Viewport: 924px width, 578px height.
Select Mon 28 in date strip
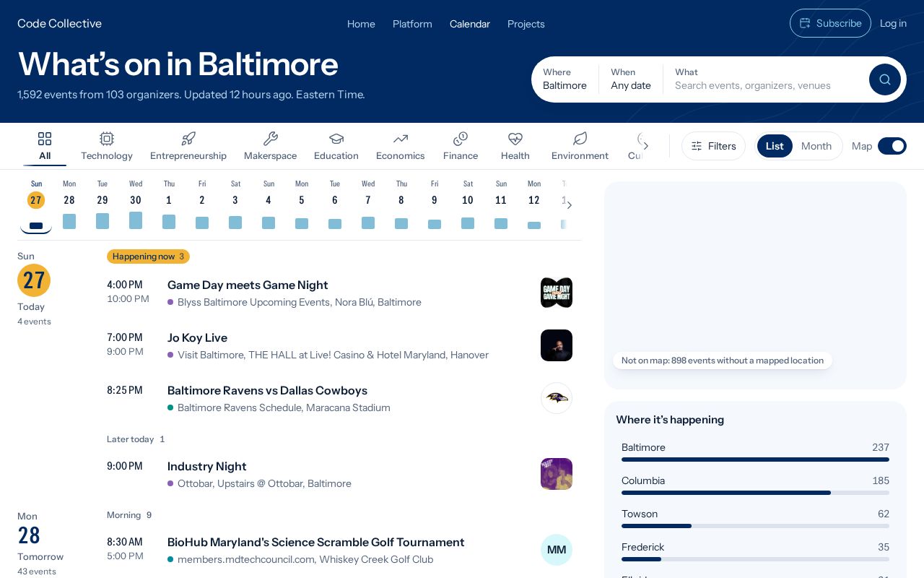click(x=69, y=205)
